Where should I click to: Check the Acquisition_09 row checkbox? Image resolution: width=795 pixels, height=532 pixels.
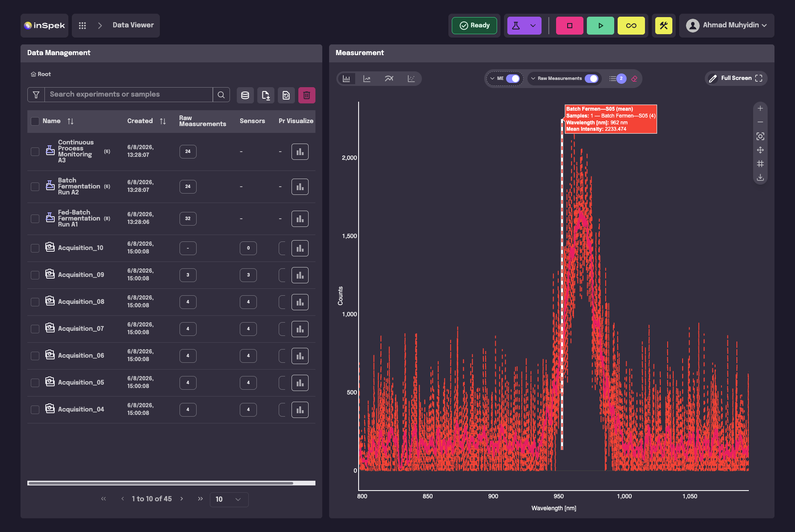click(35, 275)
